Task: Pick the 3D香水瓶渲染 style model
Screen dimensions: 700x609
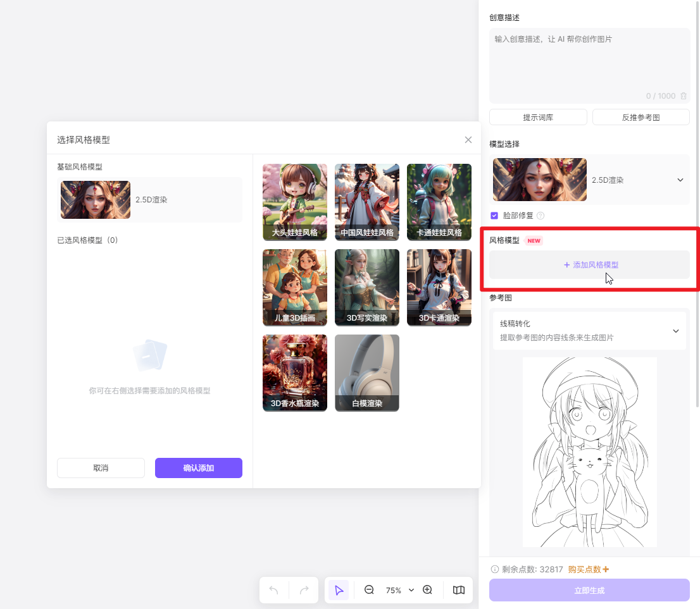Action: [295, 373]
